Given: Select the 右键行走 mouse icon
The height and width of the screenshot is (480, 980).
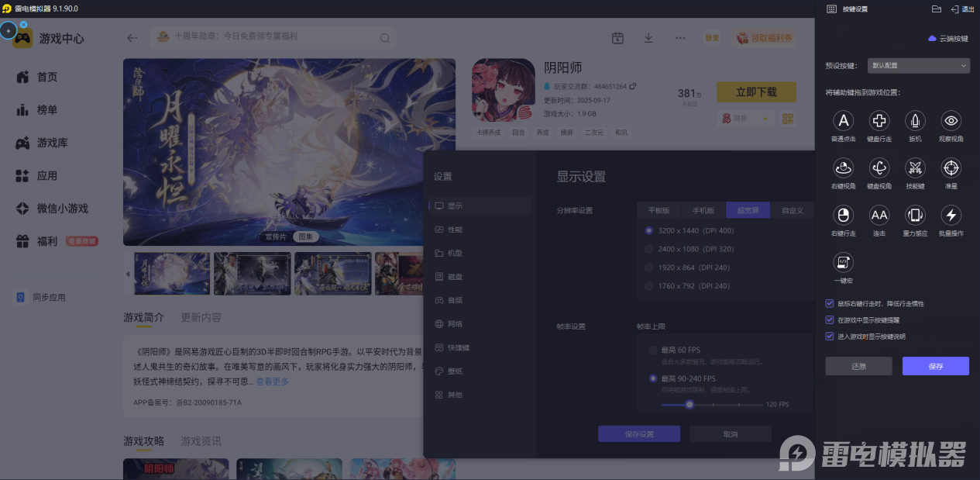Looking at the screenshot, I should click(x=843, y=215).
